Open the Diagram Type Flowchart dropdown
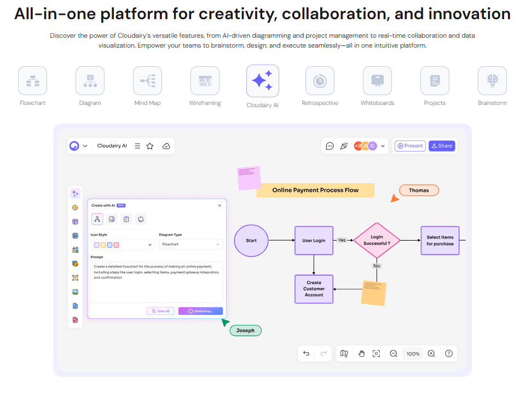 [190, 244]
